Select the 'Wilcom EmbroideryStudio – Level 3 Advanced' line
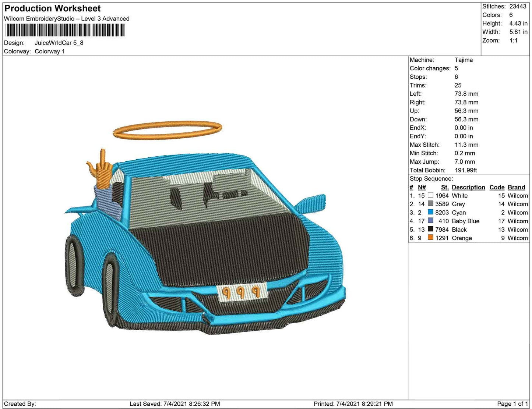Screen dimensions: 532x409 (67, 19)
